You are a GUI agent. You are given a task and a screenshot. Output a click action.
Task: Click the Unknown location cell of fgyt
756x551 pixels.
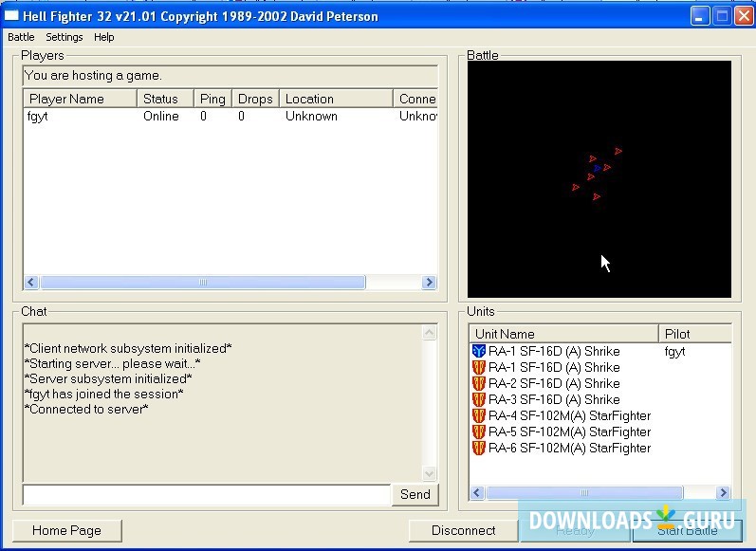point(311,117)
